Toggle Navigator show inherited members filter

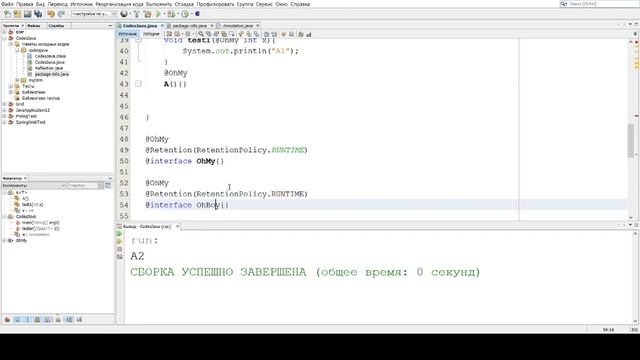[7, 320]
